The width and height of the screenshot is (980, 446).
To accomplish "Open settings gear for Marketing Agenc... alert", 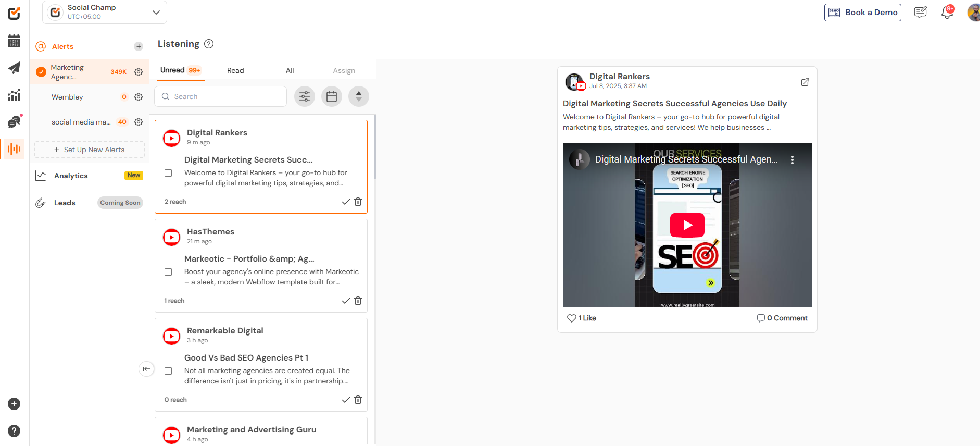I will (x=139, y=72).
